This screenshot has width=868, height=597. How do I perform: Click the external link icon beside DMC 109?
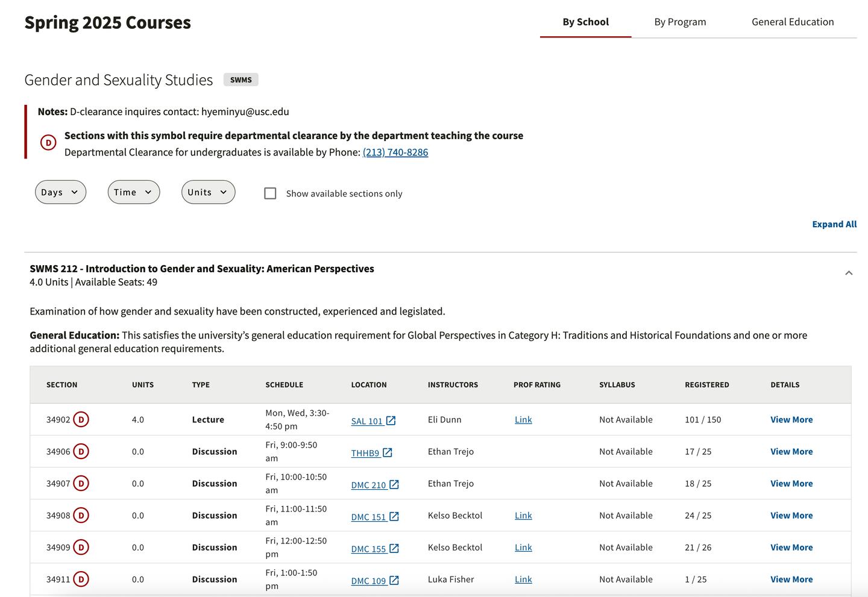(394, 580)
